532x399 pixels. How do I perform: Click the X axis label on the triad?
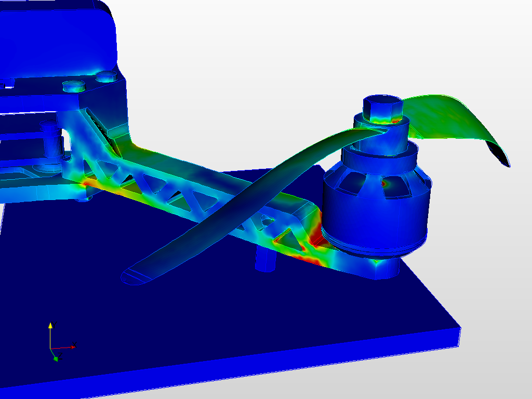tap(74, 345)
